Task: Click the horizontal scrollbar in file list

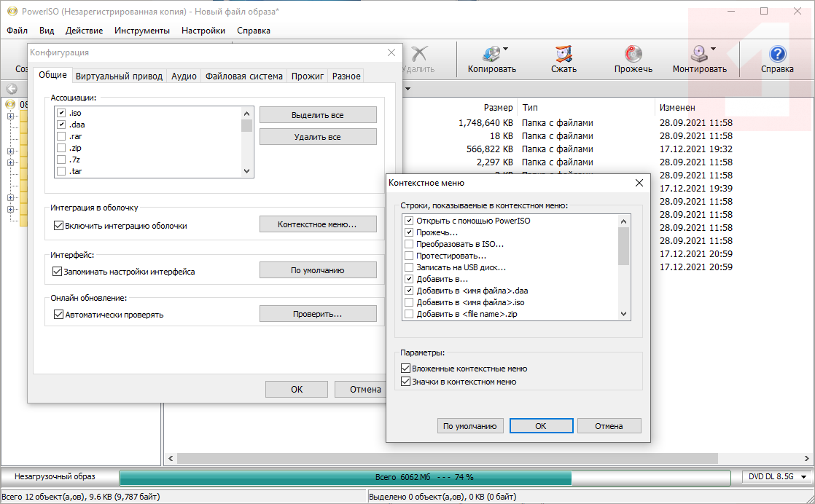Action: point(448,458)
